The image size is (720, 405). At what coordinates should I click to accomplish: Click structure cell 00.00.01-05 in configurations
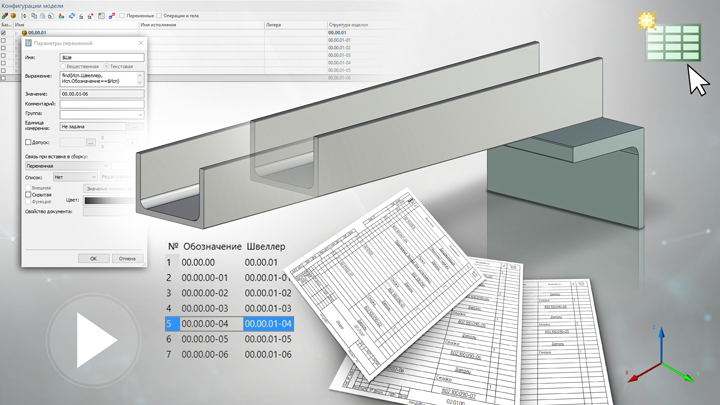[339, 70]
